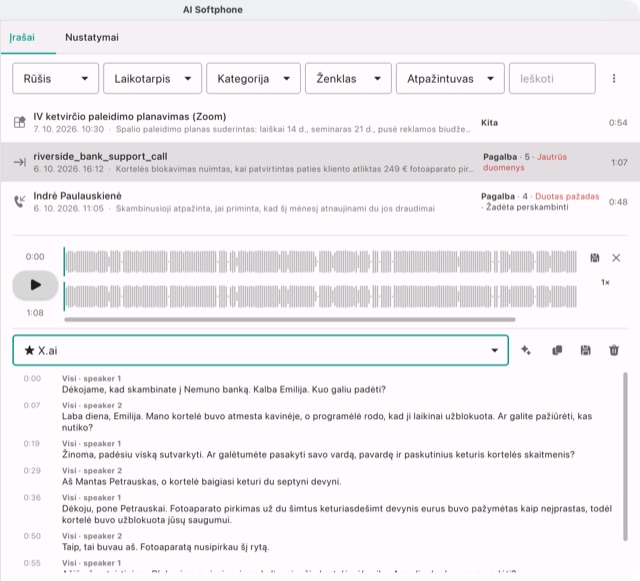Click the horizontal waveform scrollbar

pyautogui.click(x=290, y=319)
